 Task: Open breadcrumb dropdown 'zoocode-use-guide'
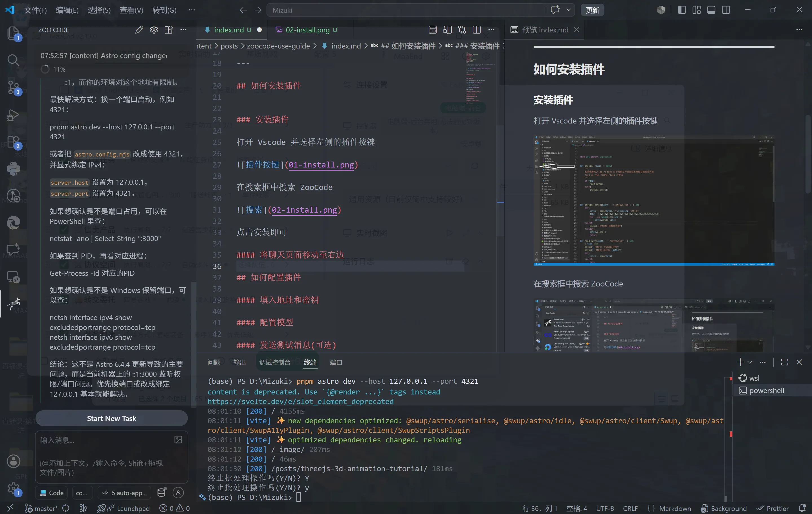(x=278, y=46)
